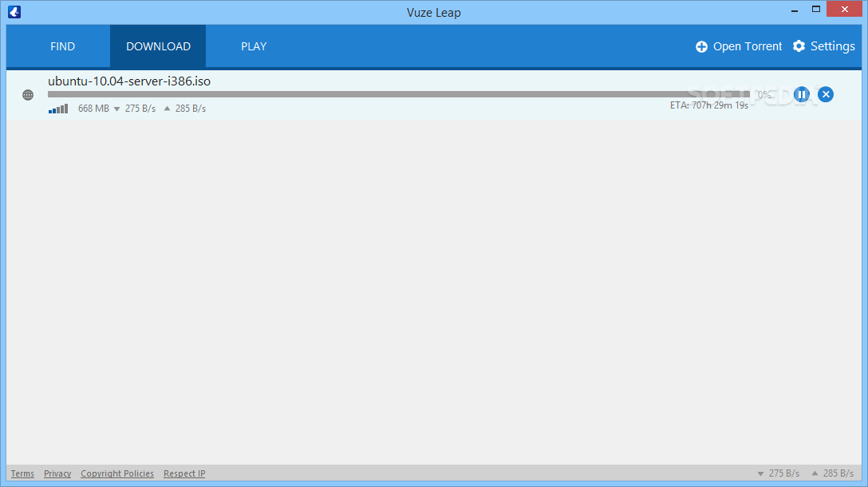Open the Respect IP link
868x487 pixels.
tap(184, 473)
